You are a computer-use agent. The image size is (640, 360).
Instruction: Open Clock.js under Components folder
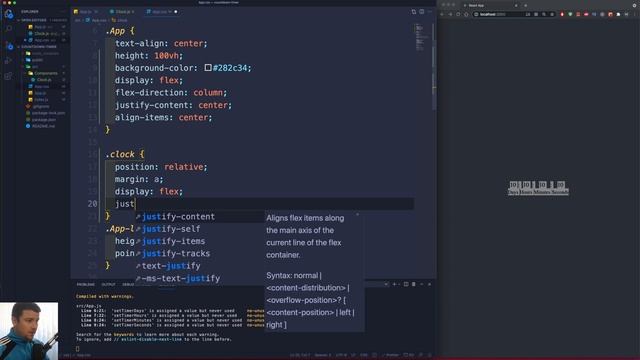pyautogui.click(x=44, y=80)
